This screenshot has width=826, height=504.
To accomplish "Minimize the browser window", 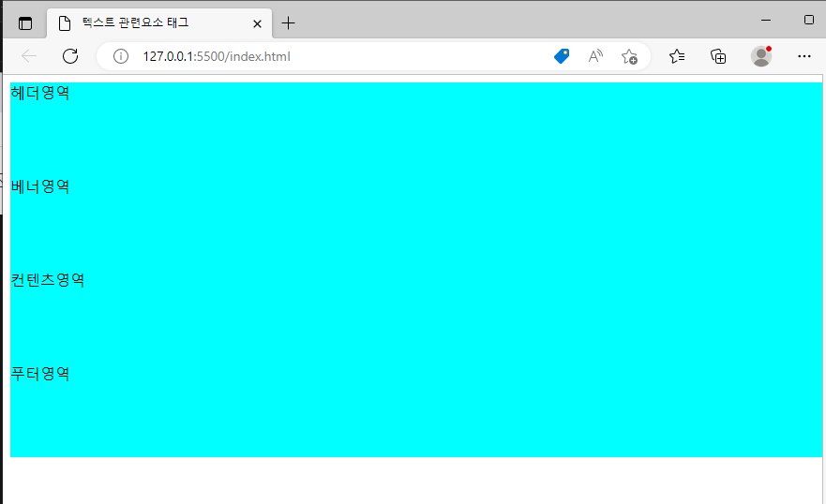I will coord(766,20).
